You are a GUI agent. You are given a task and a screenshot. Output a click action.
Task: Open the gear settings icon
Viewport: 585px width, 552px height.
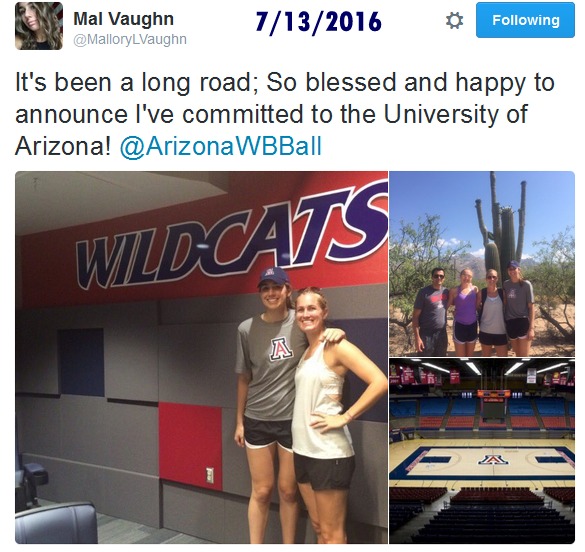click(454, 20)
